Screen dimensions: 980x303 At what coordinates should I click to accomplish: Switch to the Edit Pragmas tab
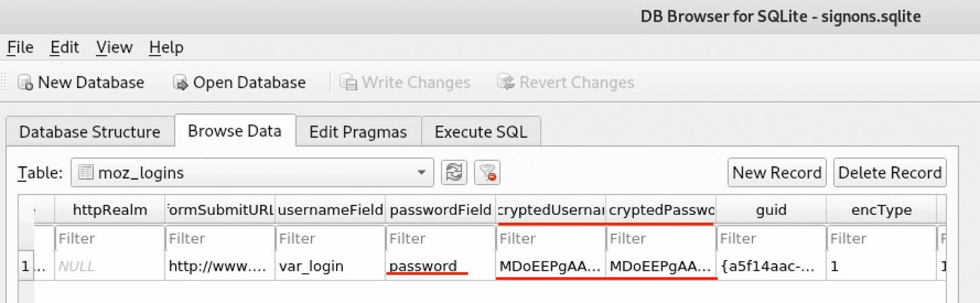coord(358,132)
